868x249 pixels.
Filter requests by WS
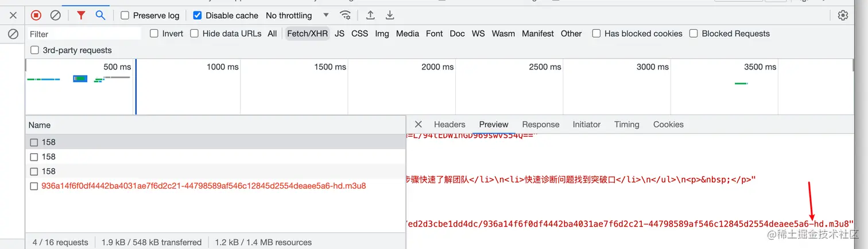(x=478, y=33)
